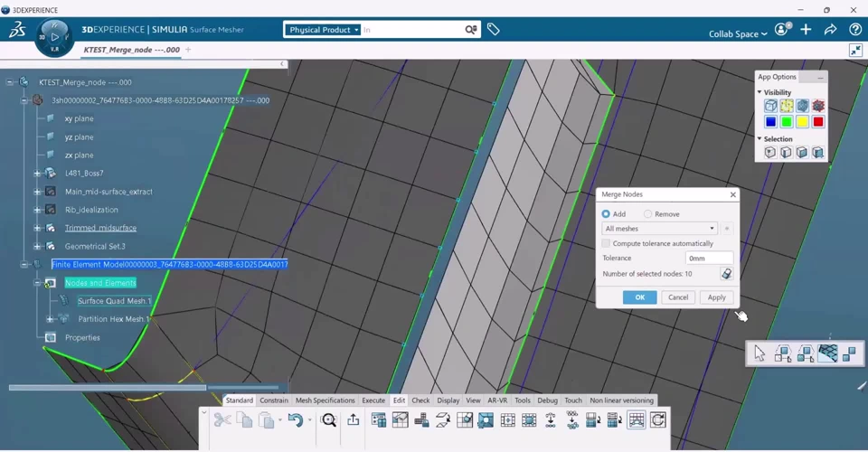
Task: Open the 3D compass play button
Action: (54, 37)
